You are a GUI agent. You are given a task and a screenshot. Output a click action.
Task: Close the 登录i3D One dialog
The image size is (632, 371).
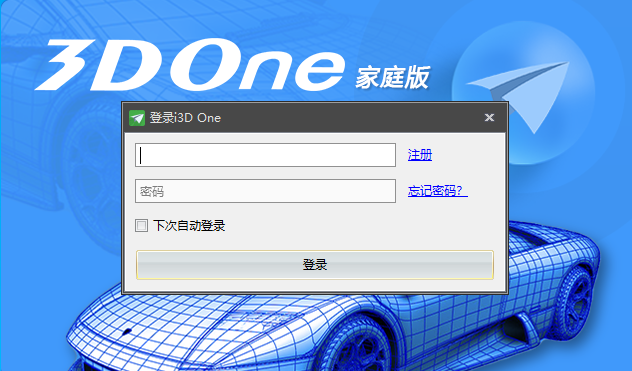pos(489,117)
